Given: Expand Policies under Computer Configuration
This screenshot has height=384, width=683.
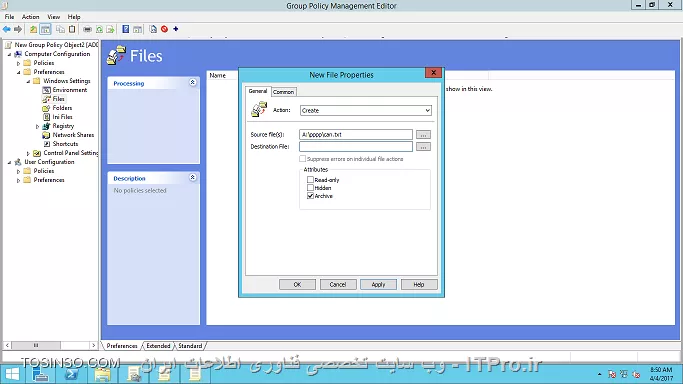Looking at the screenshot, I should click(18, 63).
